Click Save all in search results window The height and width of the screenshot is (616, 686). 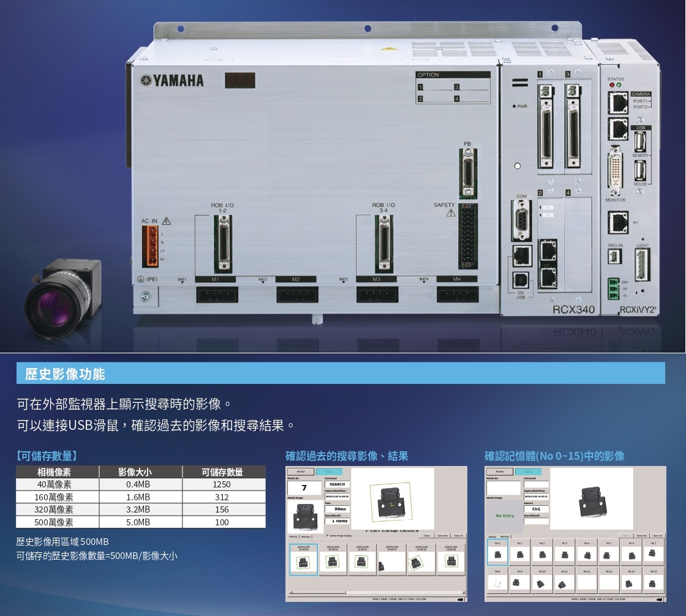pos(459,536)
